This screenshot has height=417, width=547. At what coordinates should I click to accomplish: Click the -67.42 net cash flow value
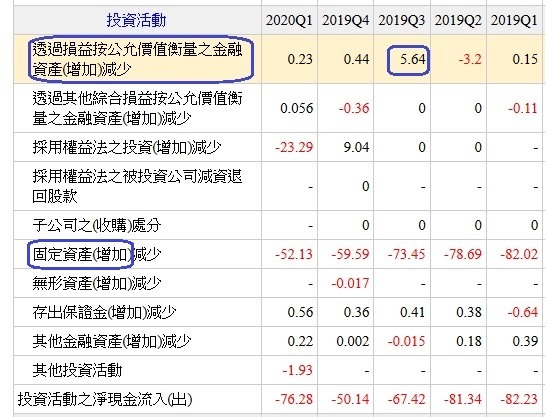click(406, 399)
